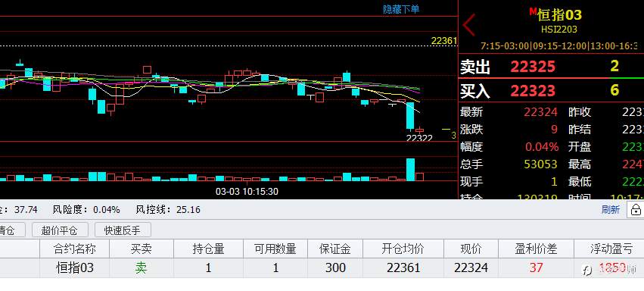Image resolution: width=644 pixels, height=291 pixels.
Task: Click the buy quantity 6
Action: [x=614, y=90]
